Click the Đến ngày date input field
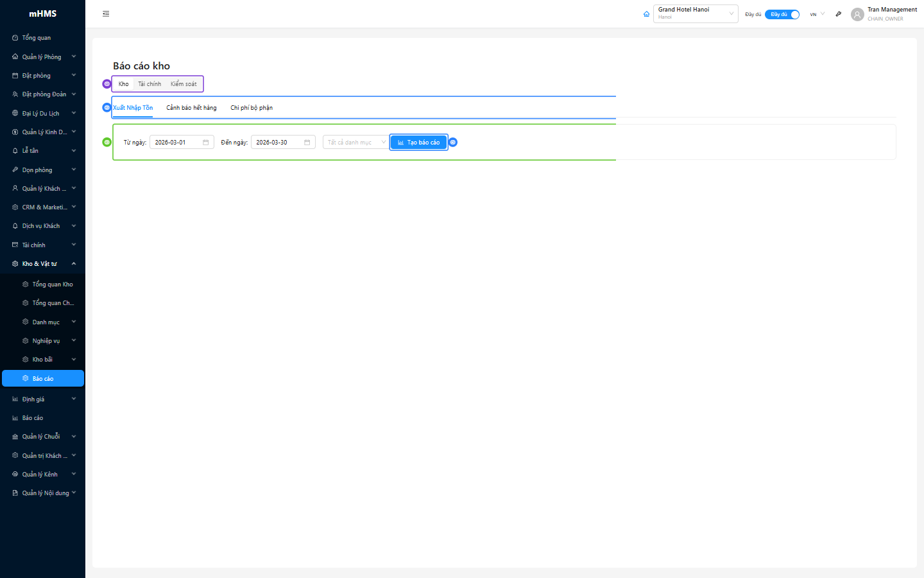 pos(276,143)
